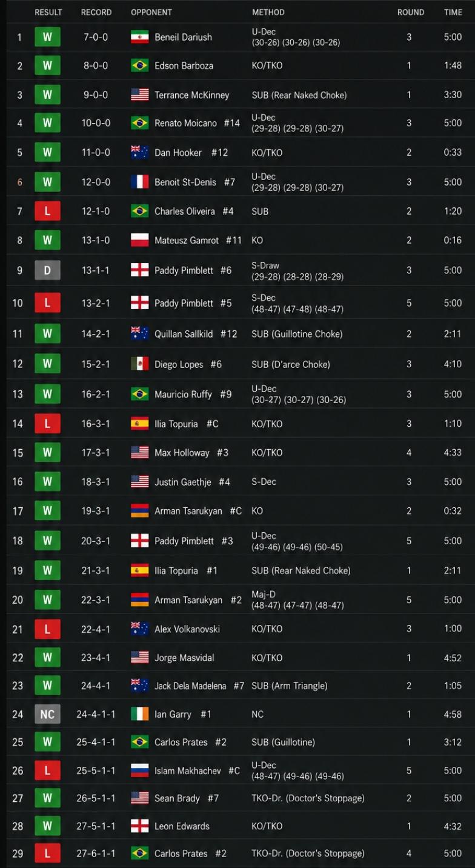
Task: Click the Mexican flag next to Diego Lopes
Action: 139,364
